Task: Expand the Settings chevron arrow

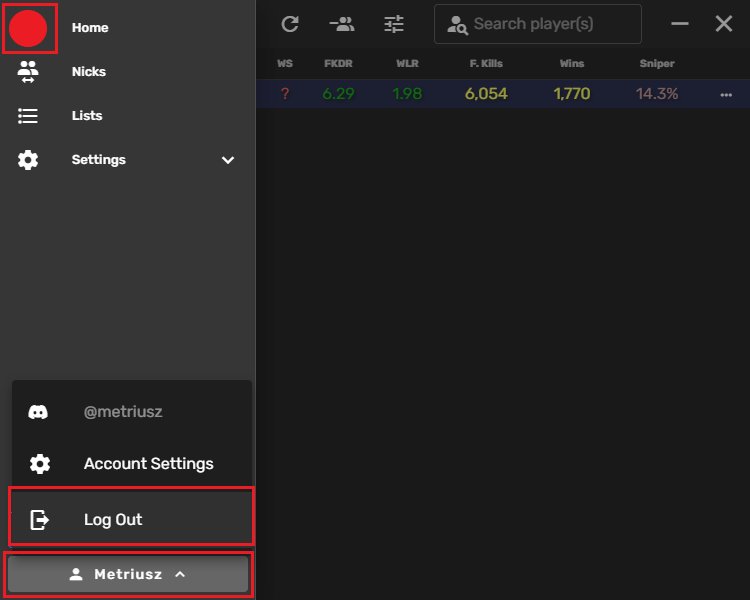Action: click(x=228, y=160)
